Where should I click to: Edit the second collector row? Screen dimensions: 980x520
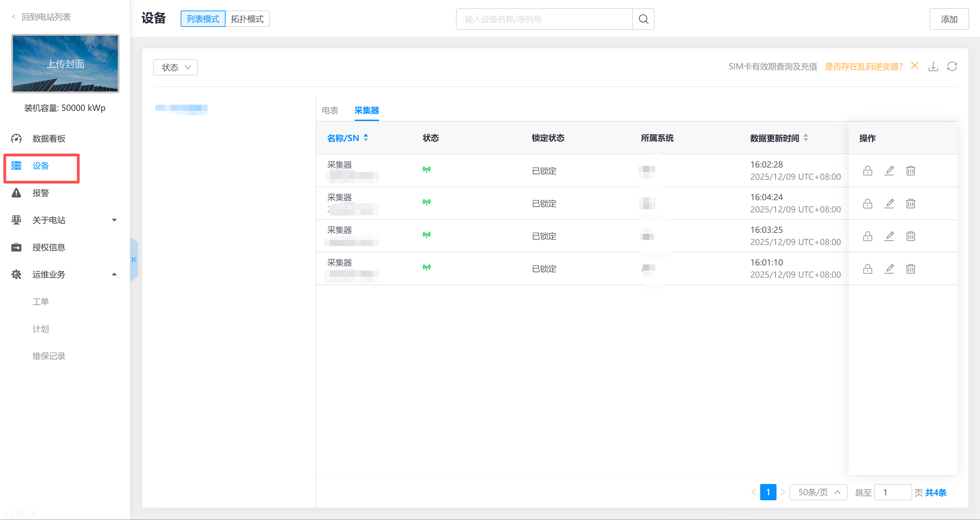[889, 203]
